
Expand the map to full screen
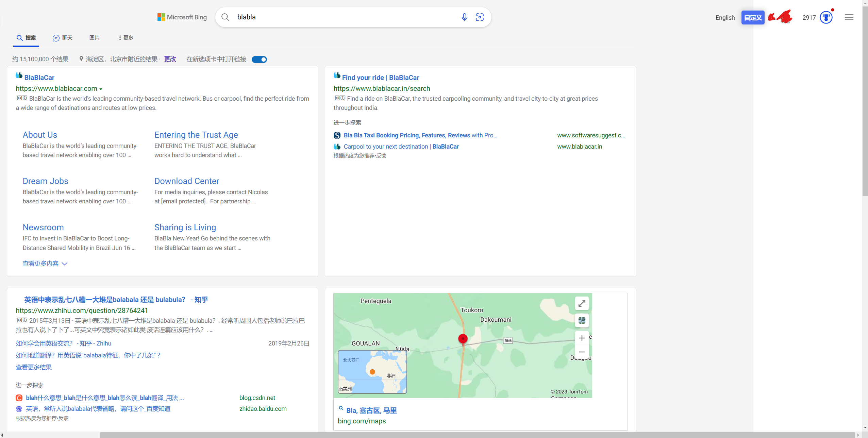pyautogui.click(x=582, y=303)
